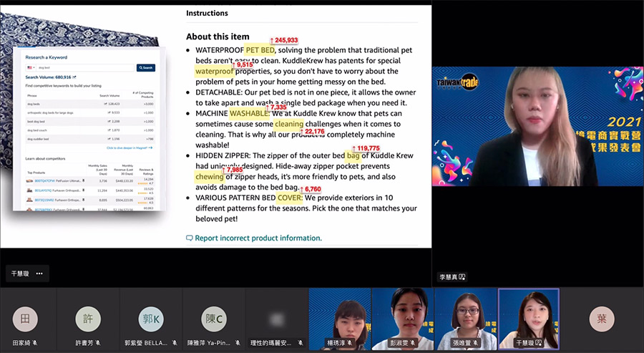Select blurred avatar of 理性的瑪麗安
644x353 pixels.
[276, 319]
